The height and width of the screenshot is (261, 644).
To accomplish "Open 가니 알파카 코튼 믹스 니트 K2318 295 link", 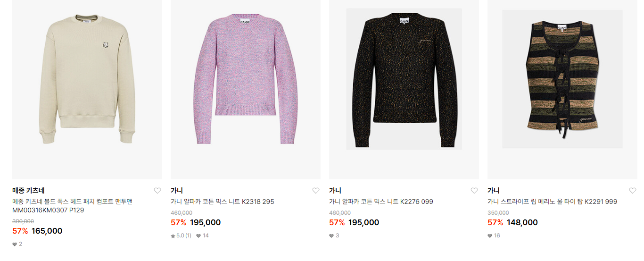I will pos(222,202).
